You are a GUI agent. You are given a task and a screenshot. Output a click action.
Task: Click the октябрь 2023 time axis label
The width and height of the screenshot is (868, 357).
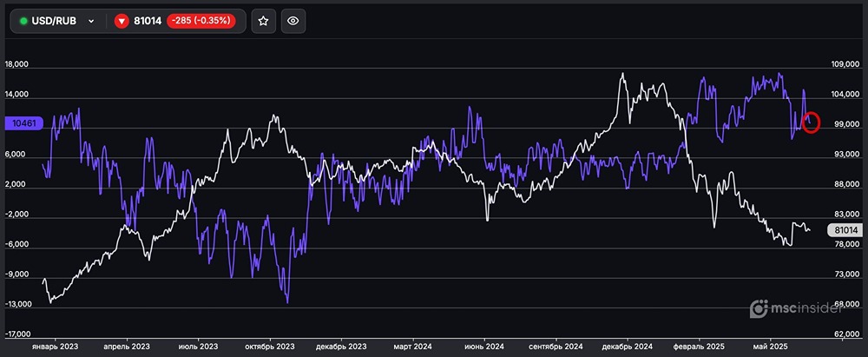pyautogui.click(x=270, y=347)
